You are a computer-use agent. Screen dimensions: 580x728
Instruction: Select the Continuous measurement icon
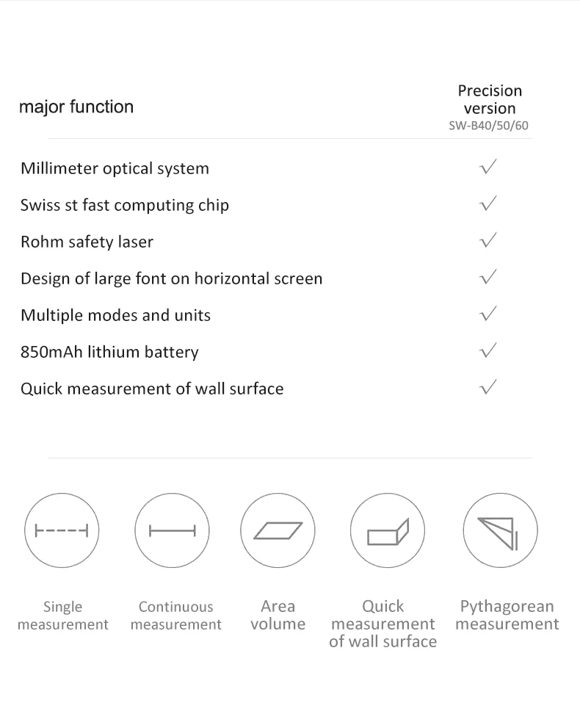coord(172,530)
